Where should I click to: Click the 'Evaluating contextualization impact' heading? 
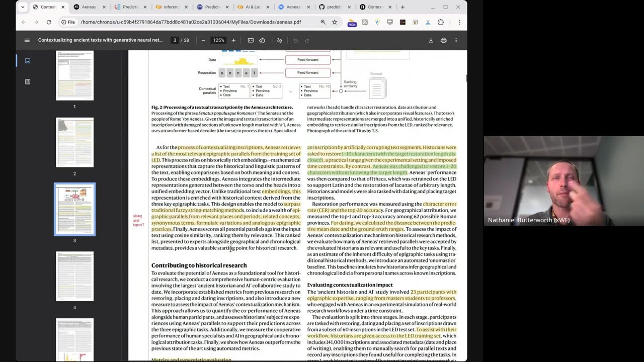[350, 285]
